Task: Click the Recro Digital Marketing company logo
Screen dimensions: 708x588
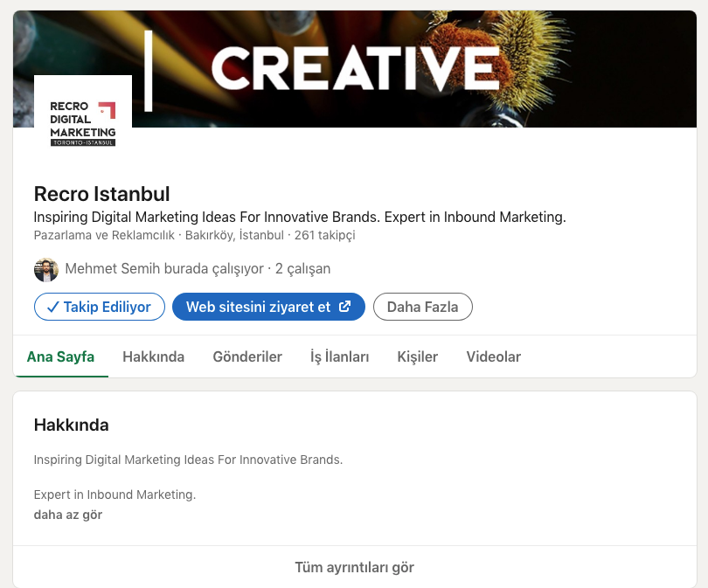Action: [83, 124]
